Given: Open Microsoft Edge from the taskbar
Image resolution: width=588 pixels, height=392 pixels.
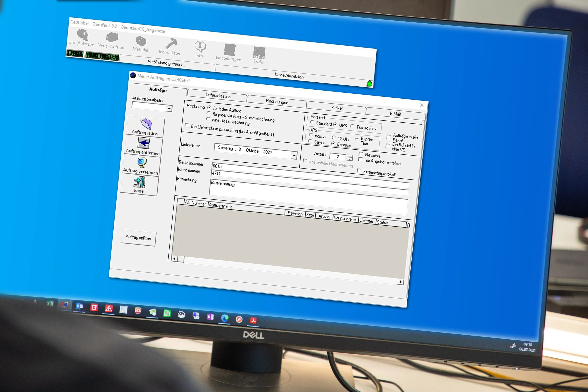Looking at the screenshot, I should (225, 318).
